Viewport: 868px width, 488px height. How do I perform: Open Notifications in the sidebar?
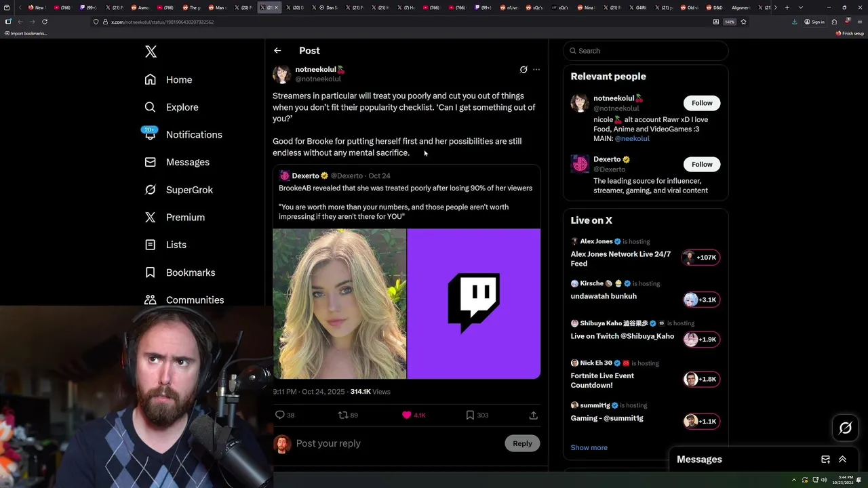[183, 134]
